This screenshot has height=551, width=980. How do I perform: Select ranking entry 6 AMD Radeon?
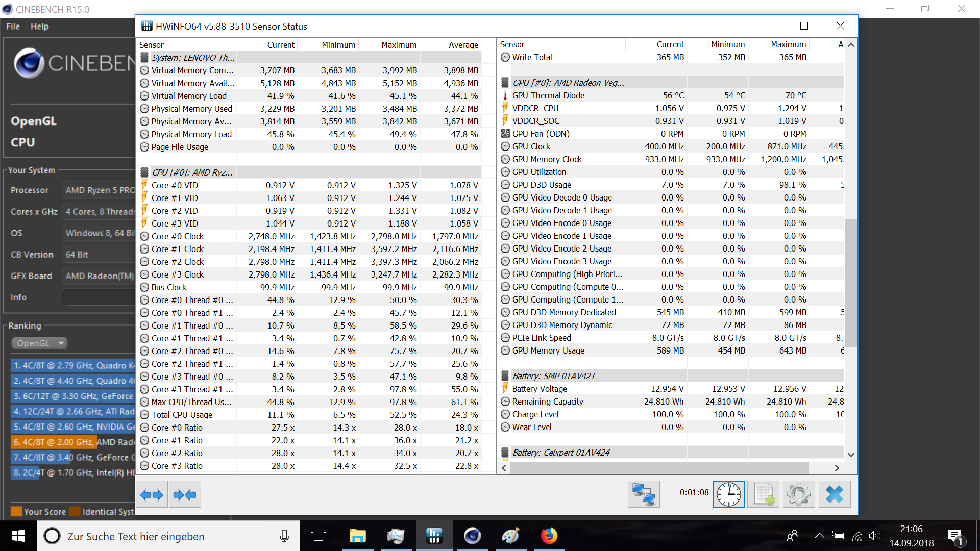coord(72,442)
